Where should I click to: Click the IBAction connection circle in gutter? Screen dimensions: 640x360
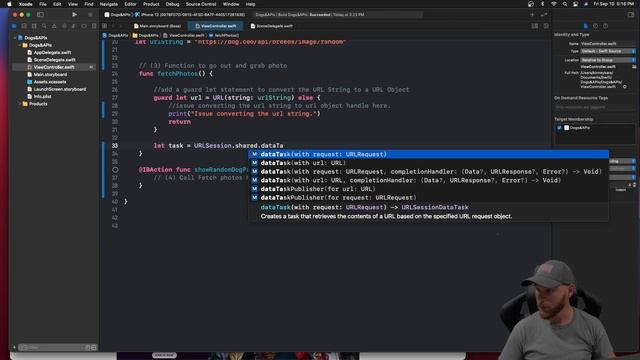[x=116, y=169]
